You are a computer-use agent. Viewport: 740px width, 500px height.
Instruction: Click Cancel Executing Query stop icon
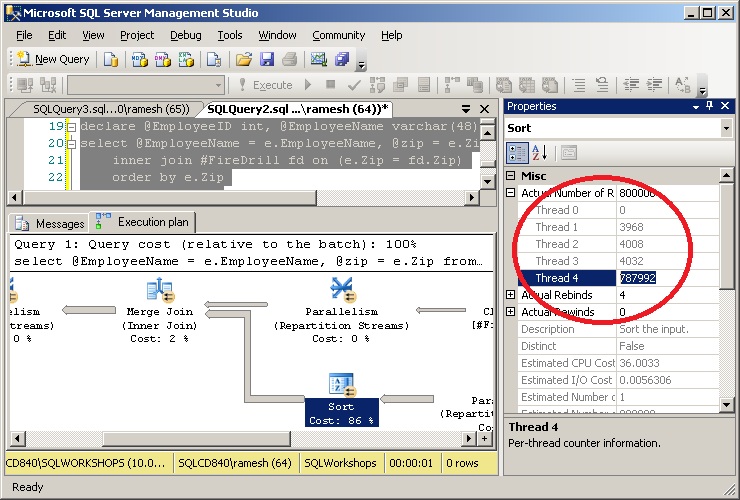[330, 85]
